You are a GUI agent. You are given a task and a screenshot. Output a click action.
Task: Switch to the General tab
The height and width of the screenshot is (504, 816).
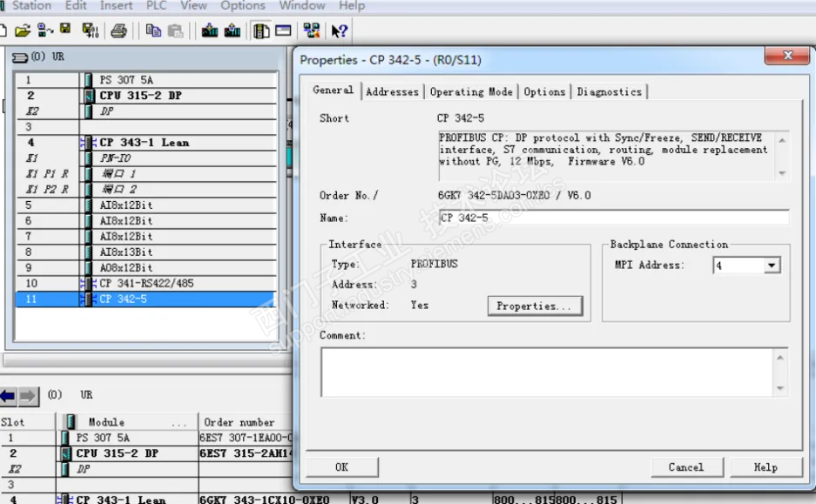point(333,90)
